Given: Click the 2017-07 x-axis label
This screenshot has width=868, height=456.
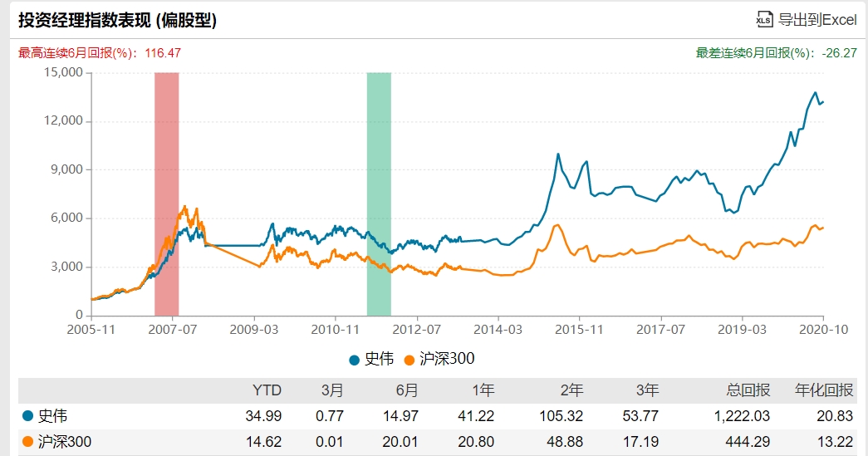Looking at the screenshot, I should [661, 330].
